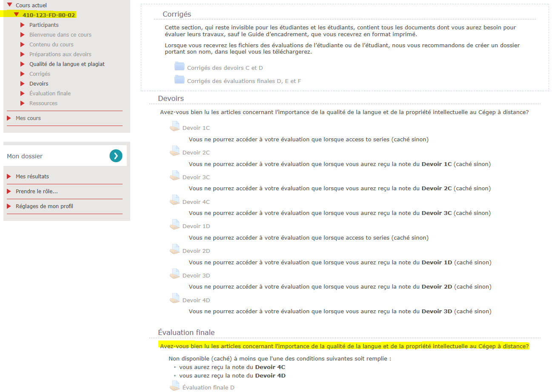Expand the Participants tree arrow
The image size is (555, 392).
23,25
